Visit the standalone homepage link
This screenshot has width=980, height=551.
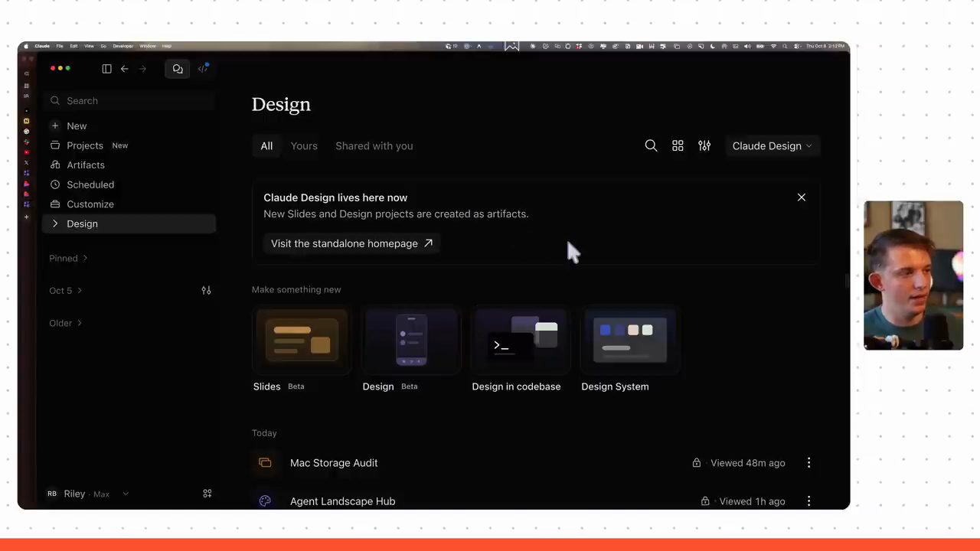point(351,243)
